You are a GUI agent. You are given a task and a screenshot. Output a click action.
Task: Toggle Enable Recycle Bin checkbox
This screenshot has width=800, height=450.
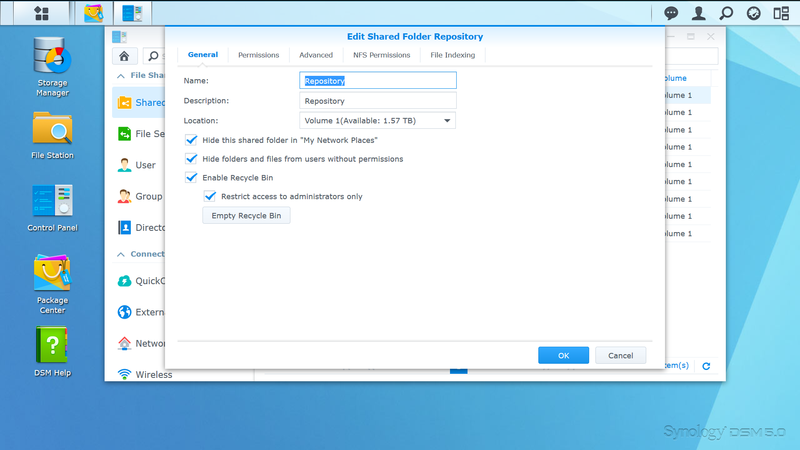pyautogui.click(x=191, y=178)
